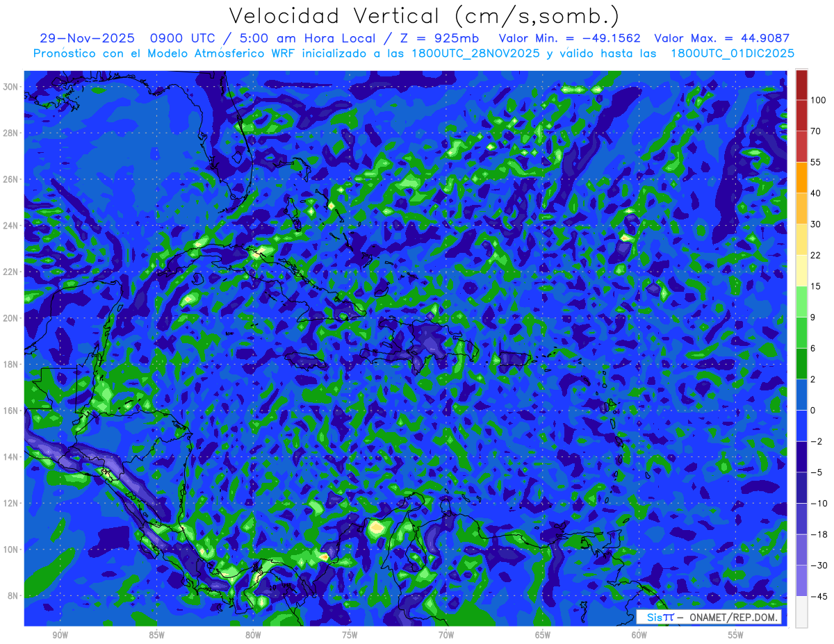Pick lavender colorbar segment between -45 and -30
The height and width of the screenshot is (644, 834).
pyautogui.click(x=801, y=580)
